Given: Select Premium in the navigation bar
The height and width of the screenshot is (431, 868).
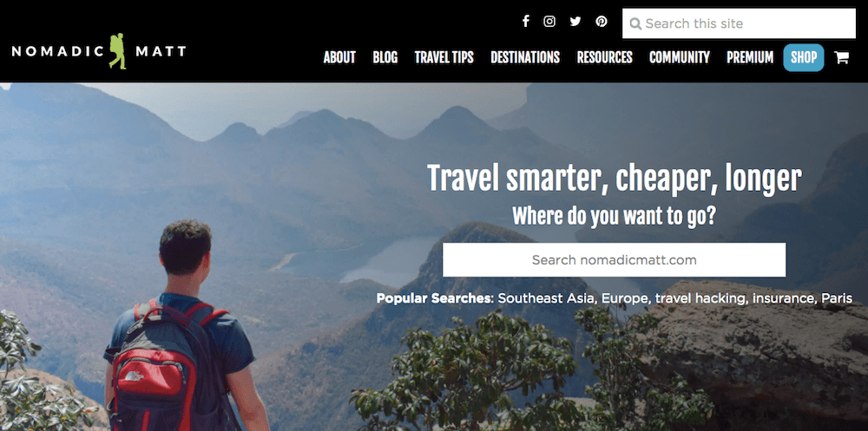Looking at the screenshot, I should (750, 57).
